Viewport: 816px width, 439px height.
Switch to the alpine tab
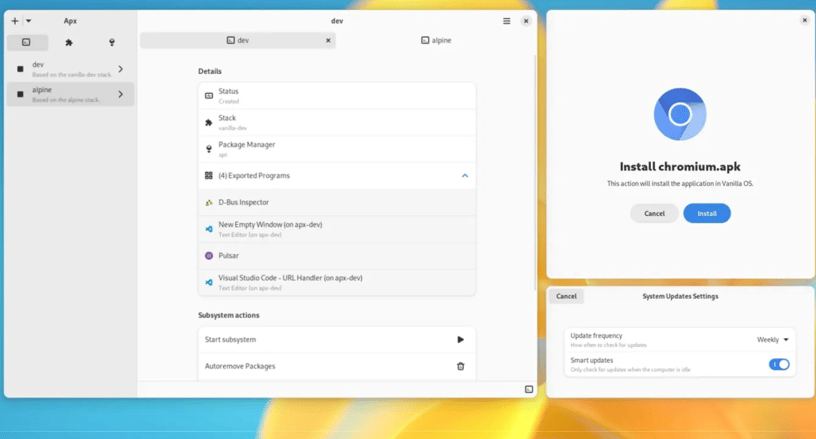click(x=436, y=40)
